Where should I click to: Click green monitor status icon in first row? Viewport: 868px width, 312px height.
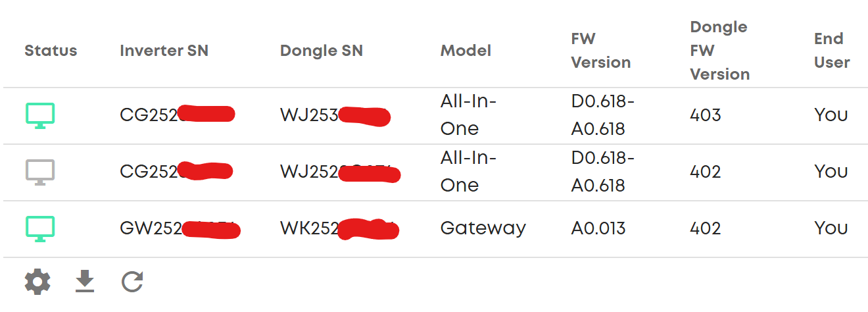pos(40,115)
